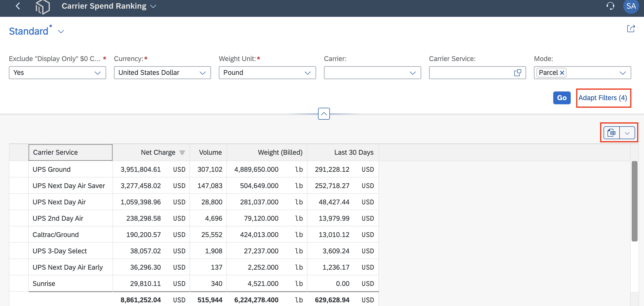Collapse the filter bar header
The height and width of the screenshot is (306, 644).
tap(324, 114)
